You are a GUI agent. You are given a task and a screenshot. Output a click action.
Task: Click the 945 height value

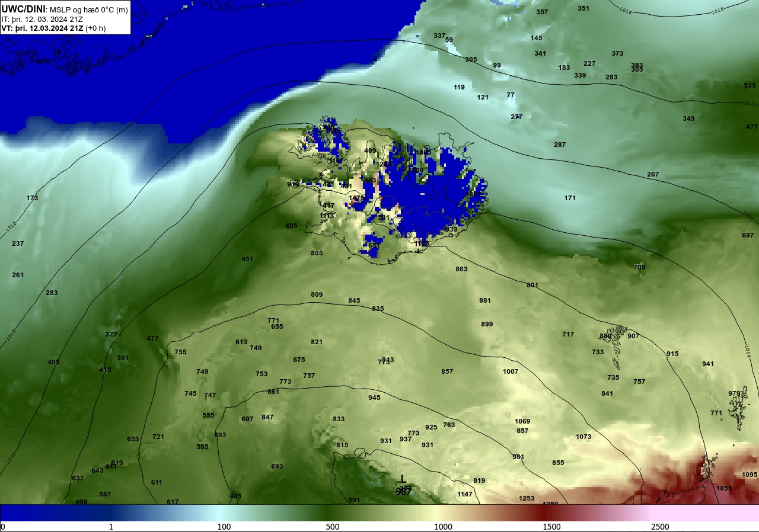tap(374, 398)
